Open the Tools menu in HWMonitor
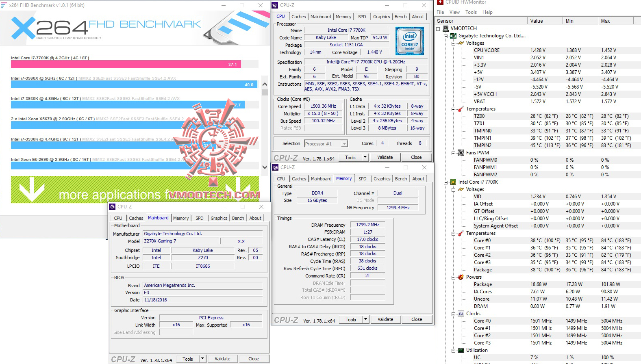 [x=471, y=12]
